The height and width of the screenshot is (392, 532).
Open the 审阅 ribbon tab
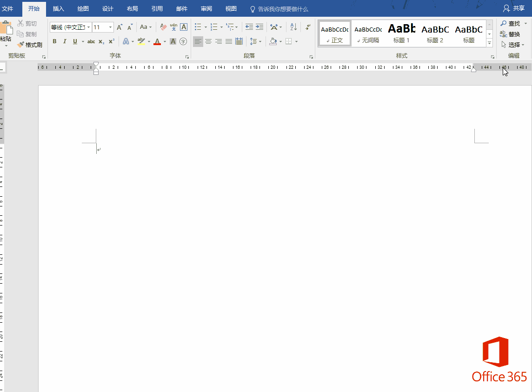[206, 9]
